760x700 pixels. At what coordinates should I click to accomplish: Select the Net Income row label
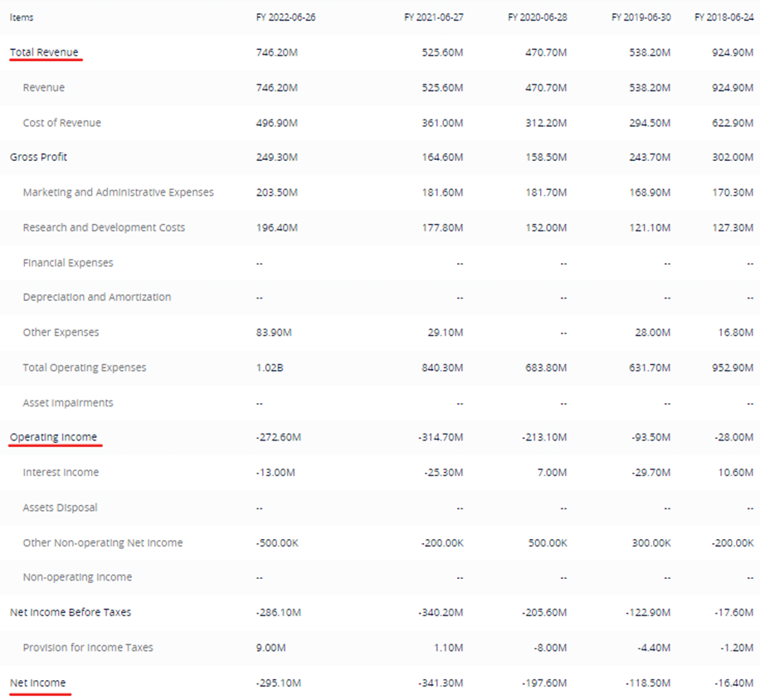point(38,683)
